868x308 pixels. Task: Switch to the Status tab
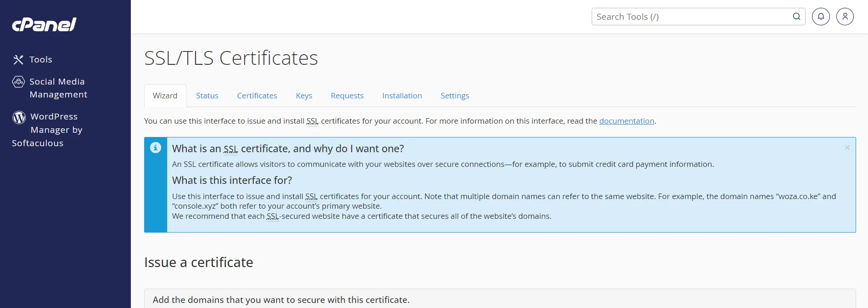(x=207, y=96)
